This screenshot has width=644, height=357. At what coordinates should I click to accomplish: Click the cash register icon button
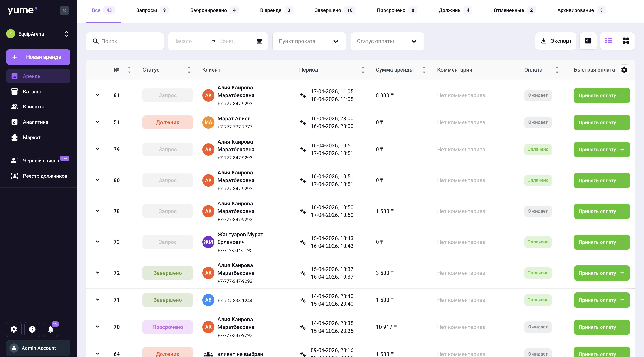[588, 41]
